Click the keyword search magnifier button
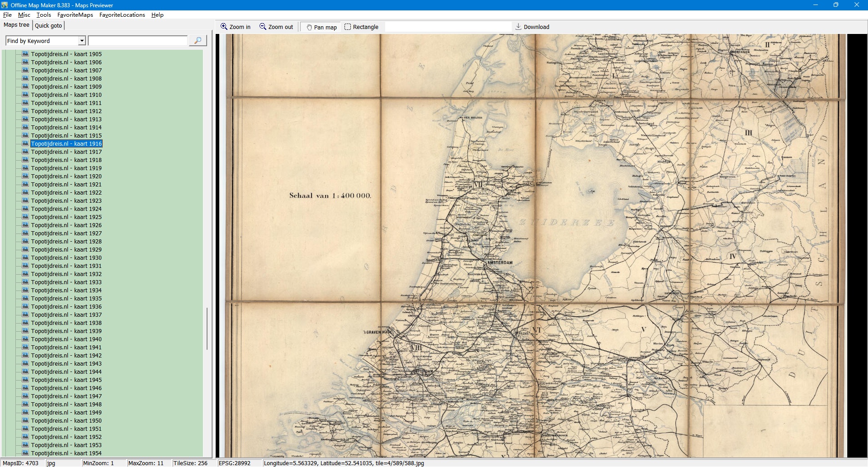Screen dimensions: 868x467 point(198,41)
